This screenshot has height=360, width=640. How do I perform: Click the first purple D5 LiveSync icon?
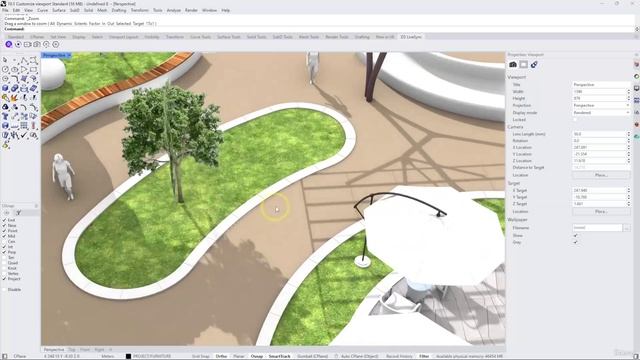click(x=9, y=44)
